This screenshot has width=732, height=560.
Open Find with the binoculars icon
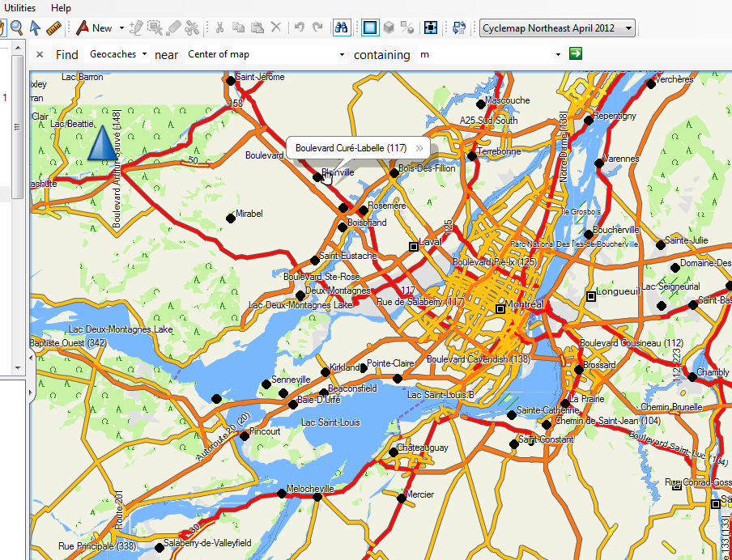(342, 28)
